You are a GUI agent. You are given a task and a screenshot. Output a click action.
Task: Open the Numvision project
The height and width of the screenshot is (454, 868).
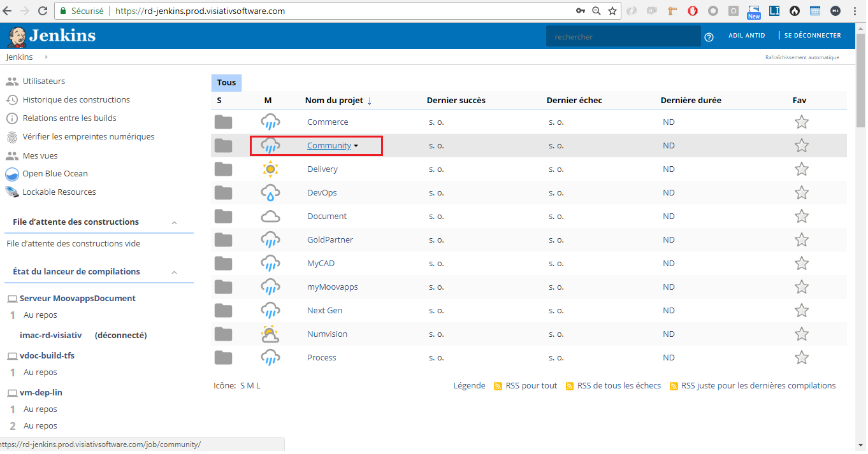(328, 334)
